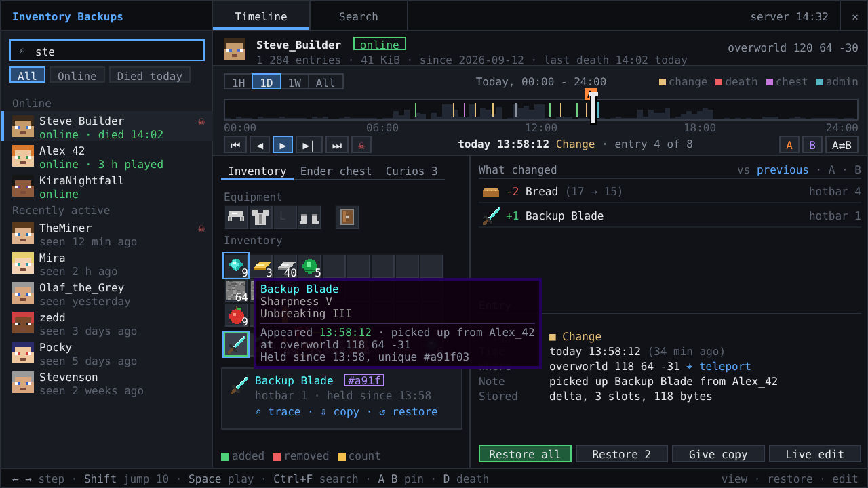The width and height of the screenshot is (868, 488).
Task: Click the Live edit button
Action: click(815, 453)
